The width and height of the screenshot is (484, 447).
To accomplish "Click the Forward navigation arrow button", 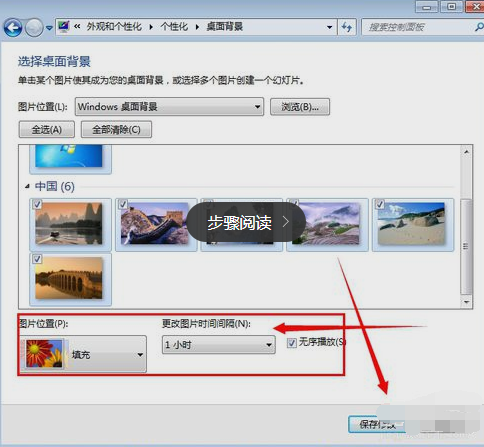I will pyautogui.click(x=34, y=27).
